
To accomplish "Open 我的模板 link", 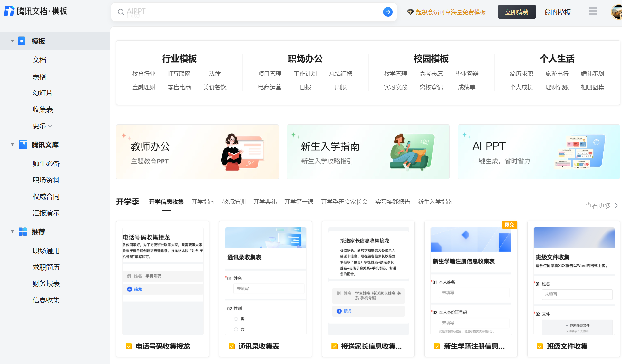I will pos(557,12).
